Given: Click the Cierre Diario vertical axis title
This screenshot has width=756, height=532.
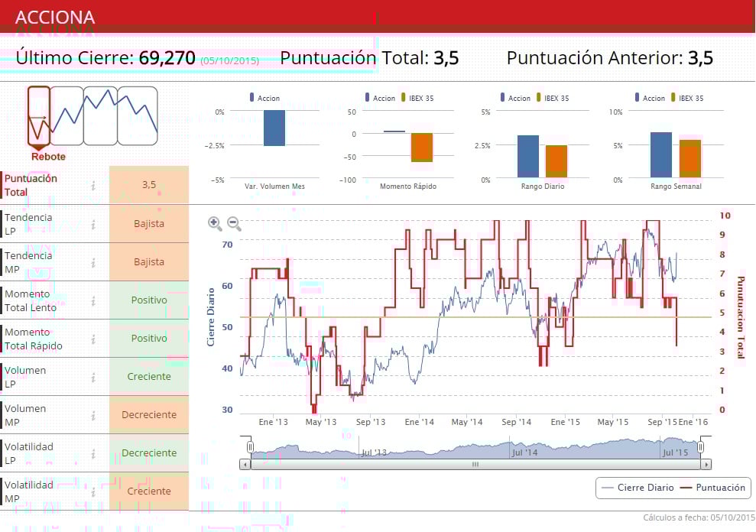Looking at the screenshot, I should 211,317.
